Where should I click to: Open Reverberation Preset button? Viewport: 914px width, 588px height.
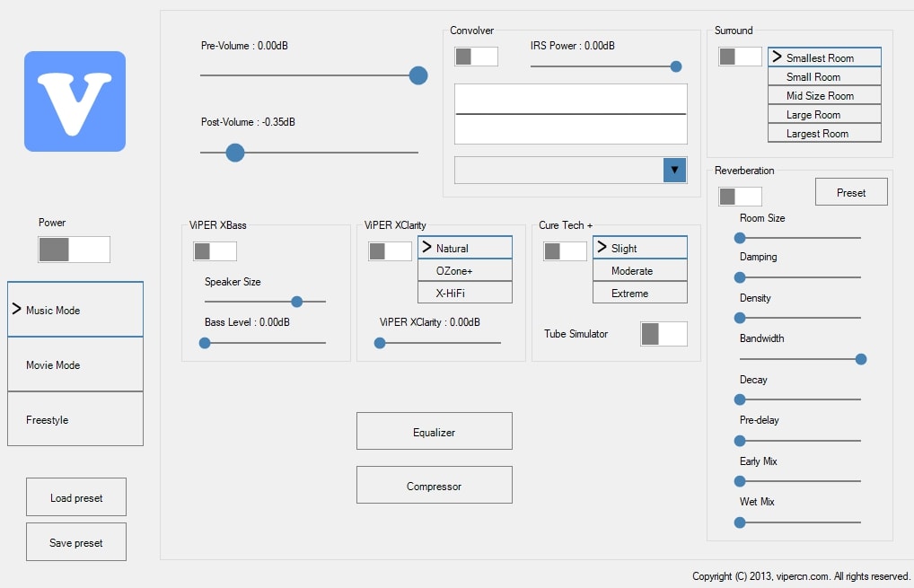click(851, 192)
